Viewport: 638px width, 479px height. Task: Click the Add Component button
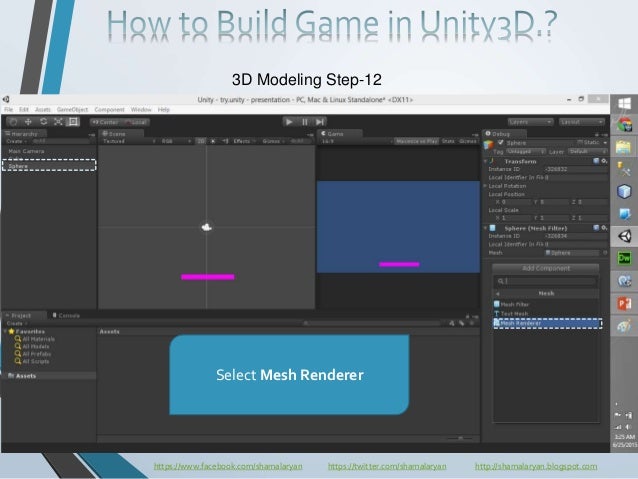546,268
